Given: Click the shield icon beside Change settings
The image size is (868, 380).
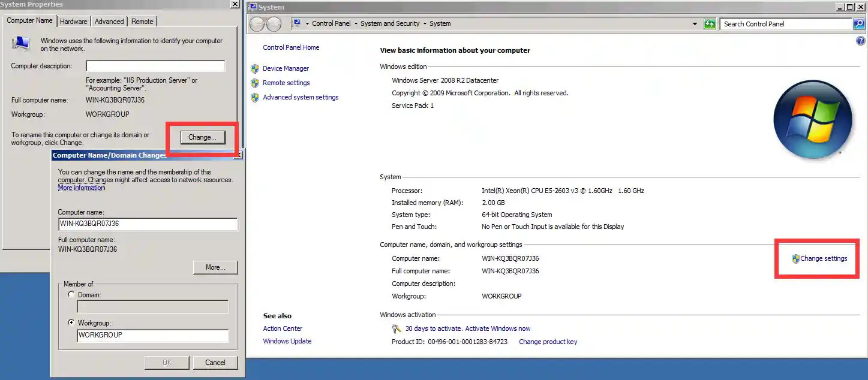Looking at the screenshot, I should point(795,258).
